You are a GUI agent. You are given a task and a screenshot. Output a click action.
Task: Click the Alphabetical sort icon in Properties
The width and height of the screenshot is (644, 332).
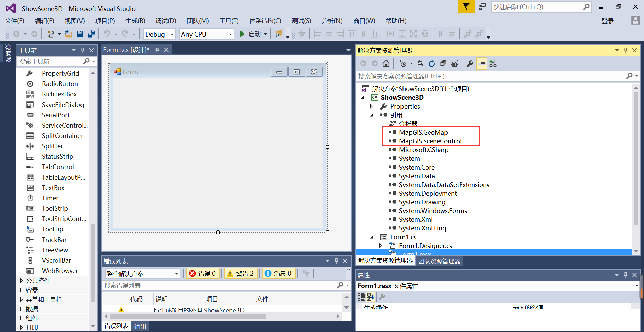371,297
